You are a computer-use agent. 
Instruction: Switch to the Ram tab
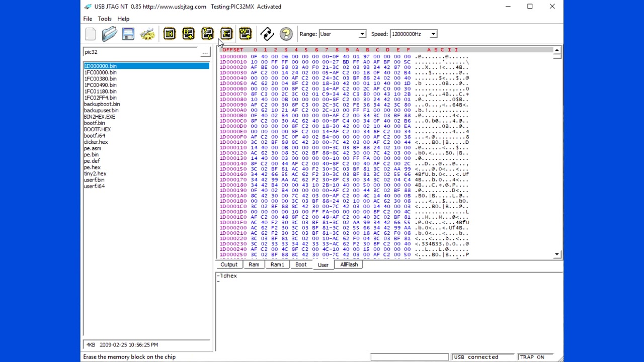pos(254,265)
